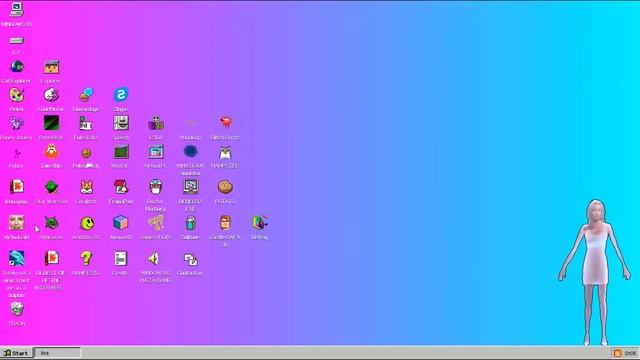Open the Contact us icon

click(191, 259)
